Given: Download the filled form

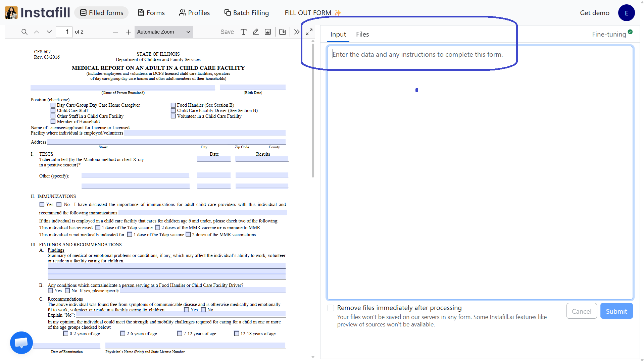Looking at the screenshot, I should (282, 32).
